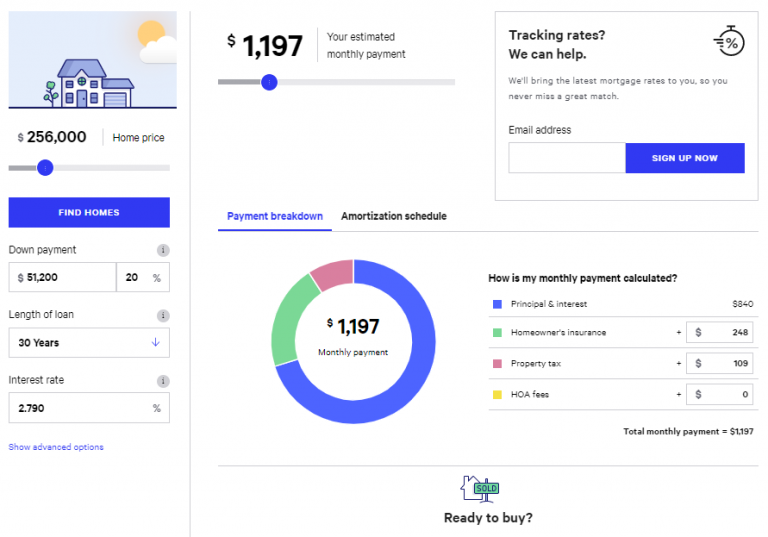Click the info icon beside Length of loan
The height and width of the screenshot is (537, 768).
[x=163, y=315]
